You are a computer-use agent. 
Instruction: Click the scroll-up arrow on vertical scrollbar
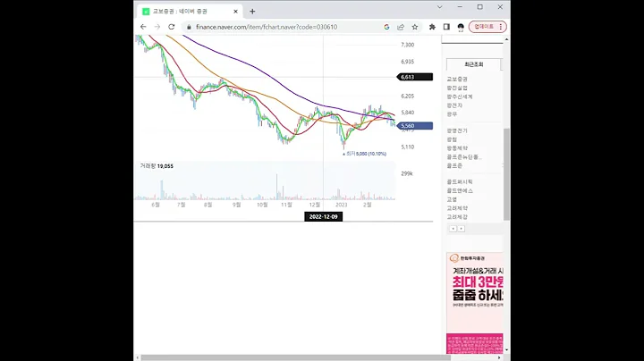tap(506, 39)
